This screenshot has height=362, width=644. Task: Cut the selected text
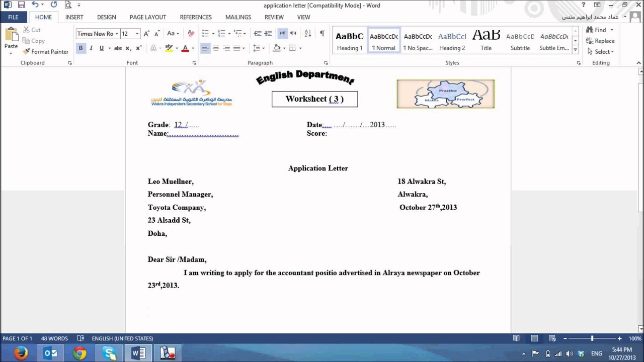[32, 30]
